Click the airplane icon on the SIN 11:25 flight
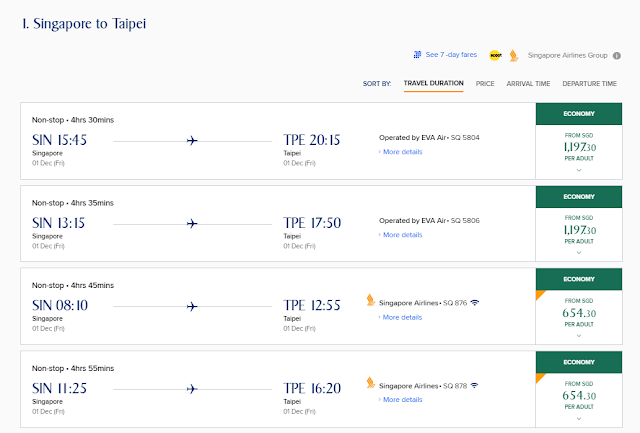The width and height of the screenshot is (640, 433). pos(192,389)
